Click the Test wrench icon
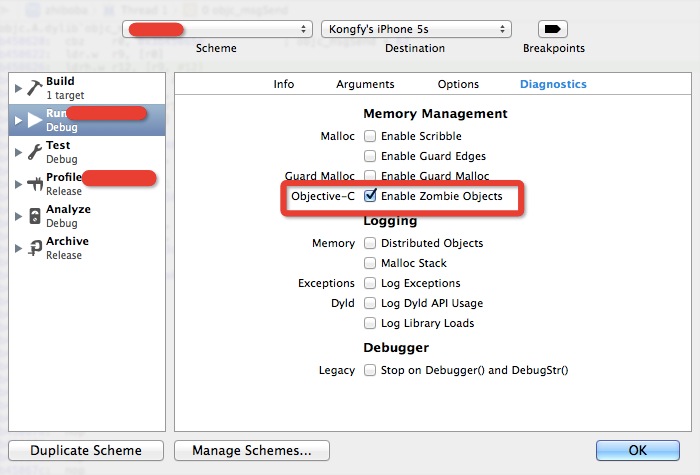 pyautogui.click(x=34, y=152)
